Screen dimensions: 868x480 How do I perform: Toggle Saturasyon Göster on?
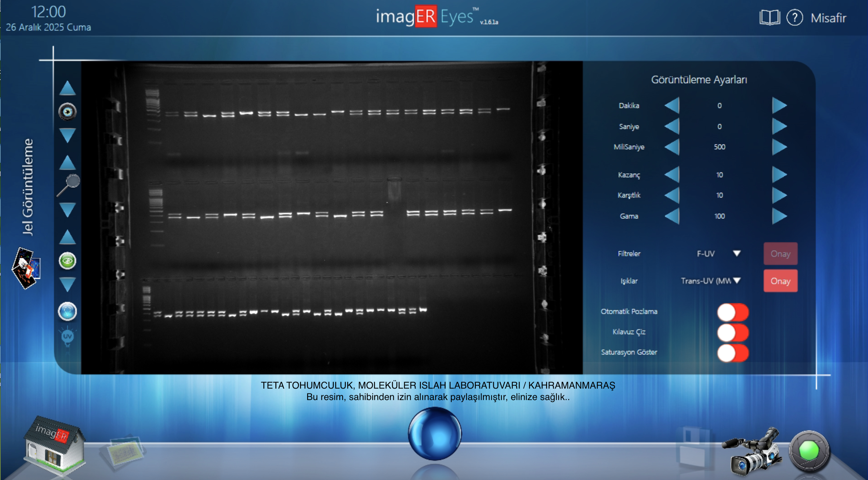tap(732, 352)
